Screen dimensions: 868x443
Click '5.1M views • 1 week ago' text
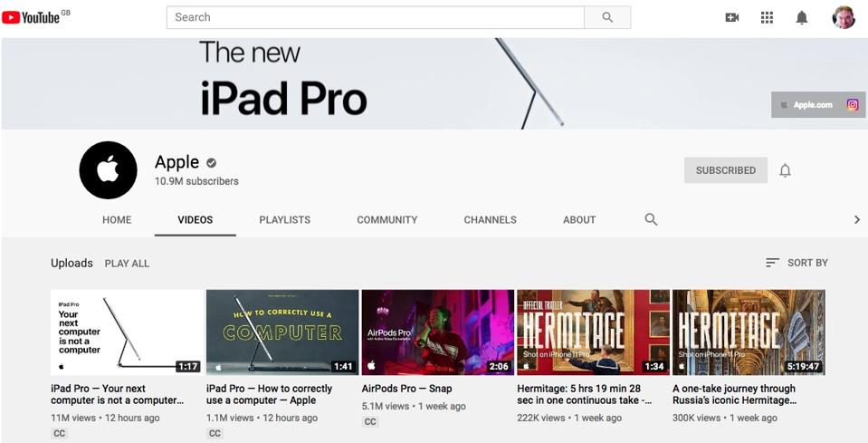(x=414, y=406)
